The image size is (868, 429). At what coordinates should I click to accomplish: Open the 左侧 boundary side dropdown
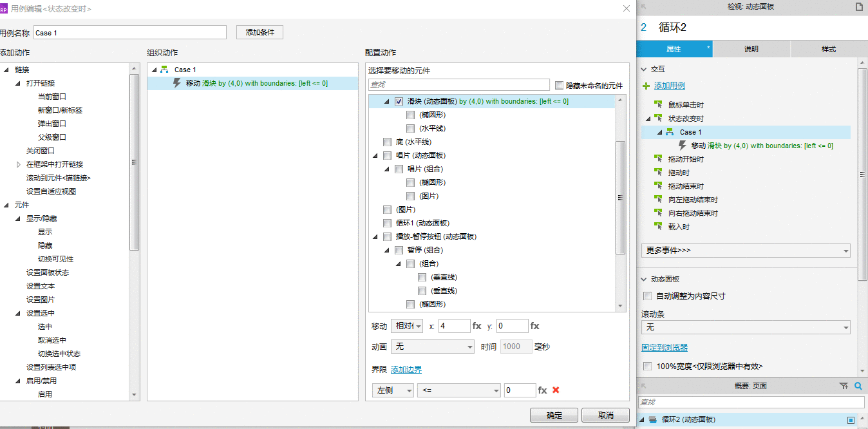click(393, 390)
